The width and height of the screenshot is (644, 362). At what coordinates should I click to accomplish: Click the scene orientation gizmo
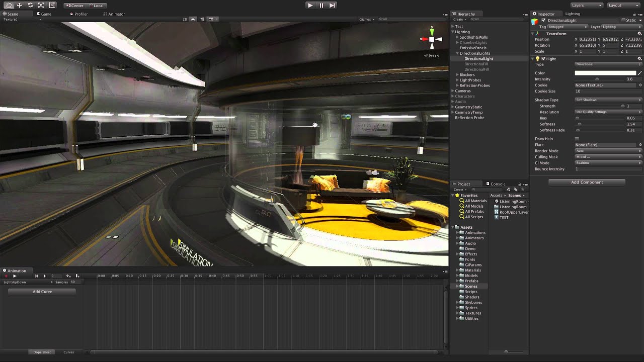coord(432,39)
